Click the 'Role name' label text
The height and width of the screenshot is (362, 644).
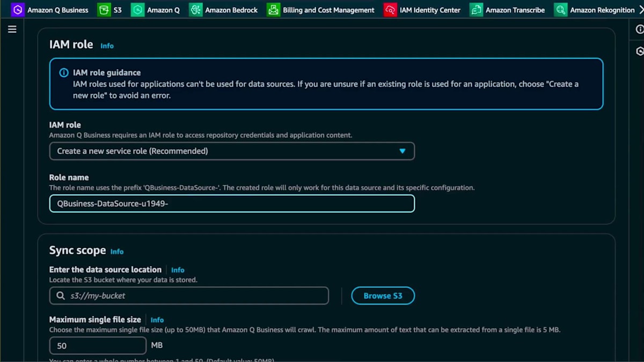click(69, 178)
